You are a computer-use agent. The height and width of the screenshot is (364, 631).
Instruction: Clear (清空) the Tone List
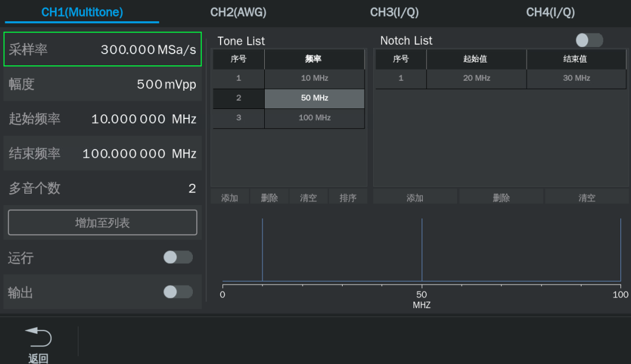coord(308,198)
